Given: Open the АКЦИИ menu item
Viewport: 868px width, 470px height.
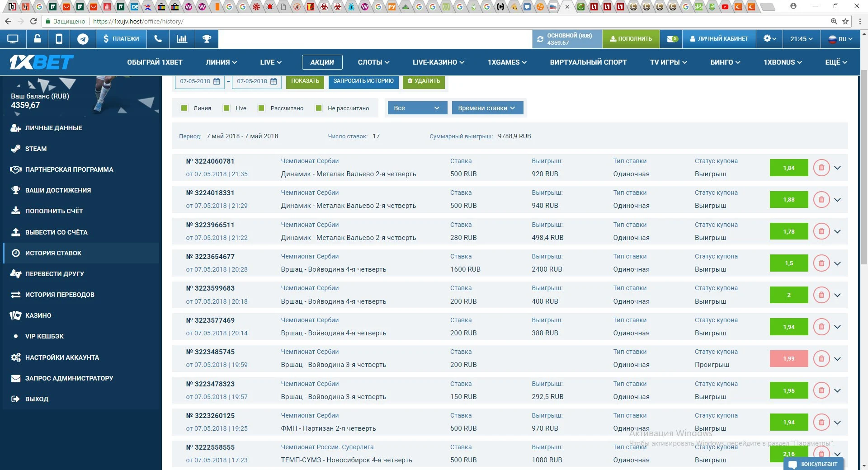Looking at the screenshot, I should point(322,62).
